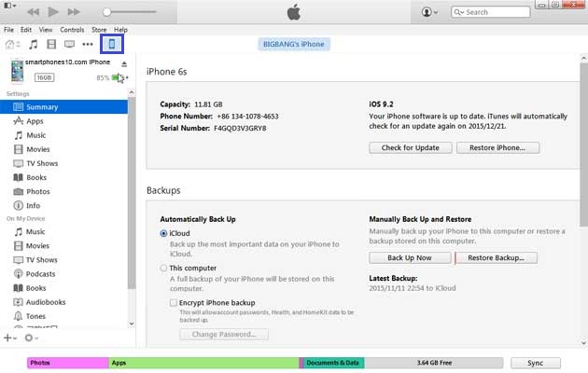Select This computer backup radio button
This screenshot has width=588, height=373.
163,269
